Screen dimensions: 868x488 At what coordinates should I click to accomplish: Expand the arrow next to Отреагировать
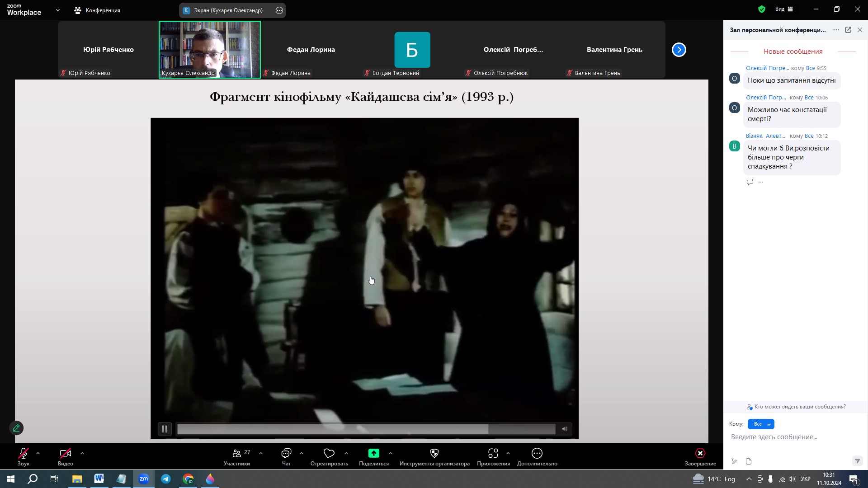[x=346, y=453]
